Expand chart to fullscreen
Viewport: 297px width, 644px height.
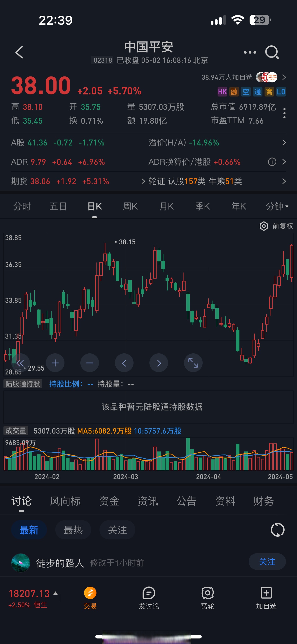tap(193, 363)
